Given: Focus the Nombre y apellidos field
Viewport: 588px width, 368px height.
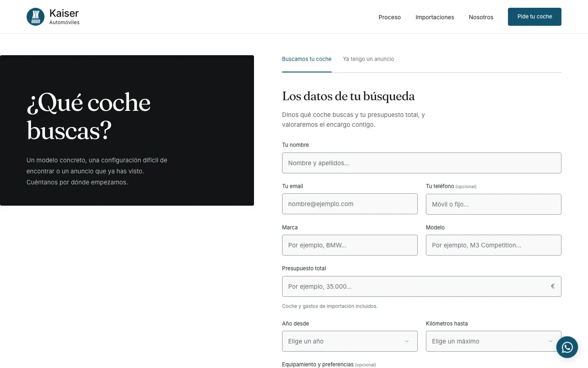Looking at the screenshot, I should pos(422,163).
